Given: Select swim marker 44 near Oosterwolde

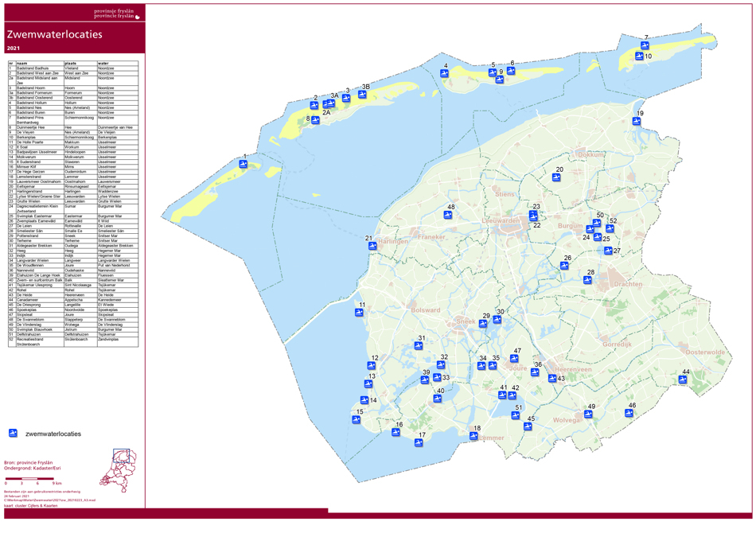Looking at the screenshot, I should [x=683, y=380].
